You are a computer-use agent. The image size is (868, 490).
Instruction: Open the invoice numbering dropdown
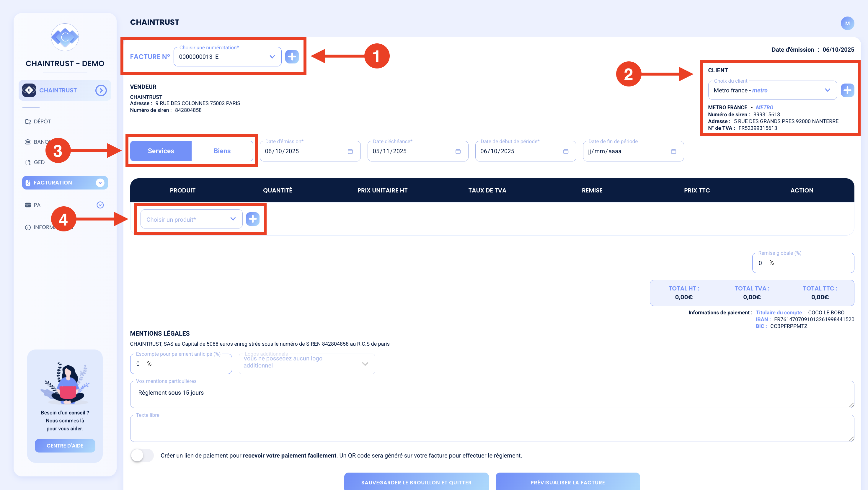(227, 57)
